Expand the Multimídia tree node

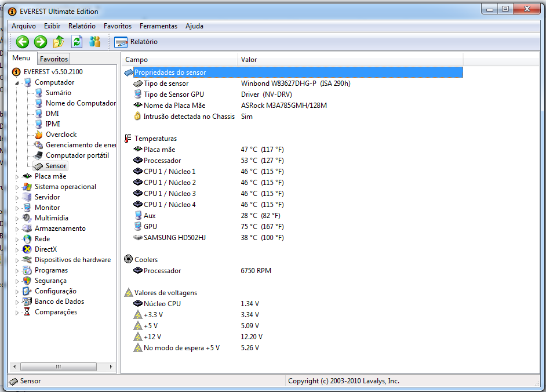(17, 219)
